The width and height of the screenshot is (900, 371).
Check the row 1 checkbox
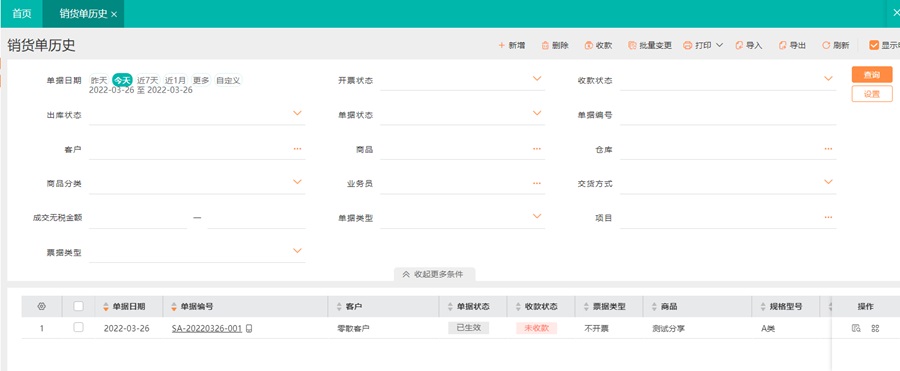[79, 327]
